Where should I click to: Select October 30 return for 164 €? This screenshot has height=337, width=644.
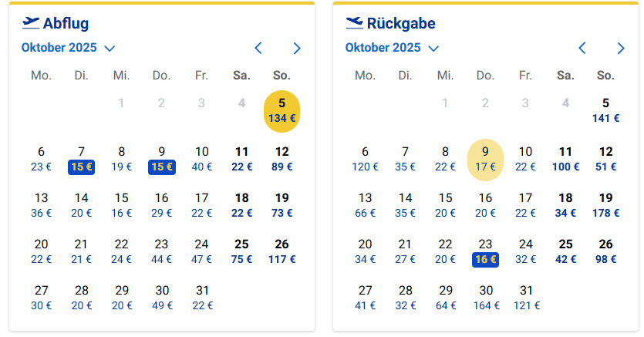click(x=485, y=298)
